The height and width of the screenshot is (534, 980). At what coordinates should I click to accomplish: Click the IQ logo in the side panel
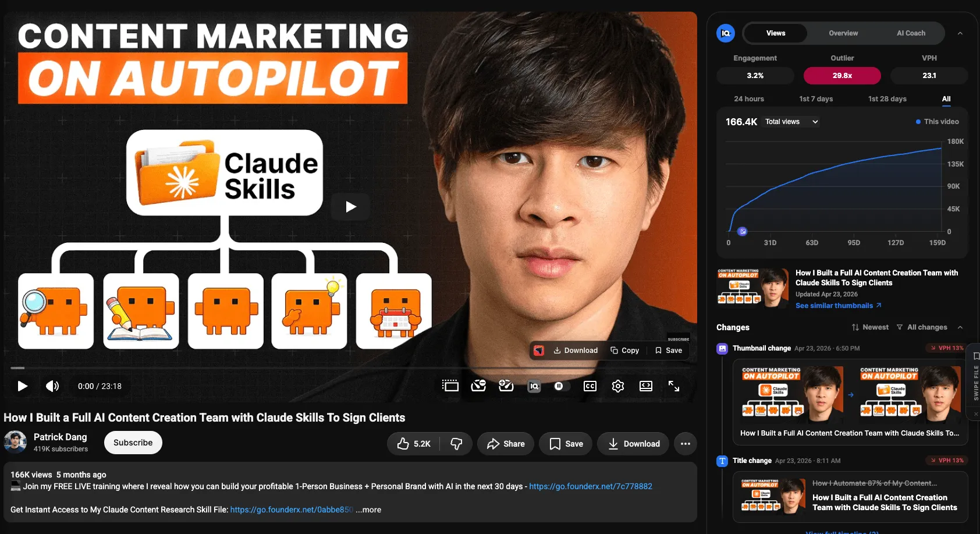click(x=726, y=33)
